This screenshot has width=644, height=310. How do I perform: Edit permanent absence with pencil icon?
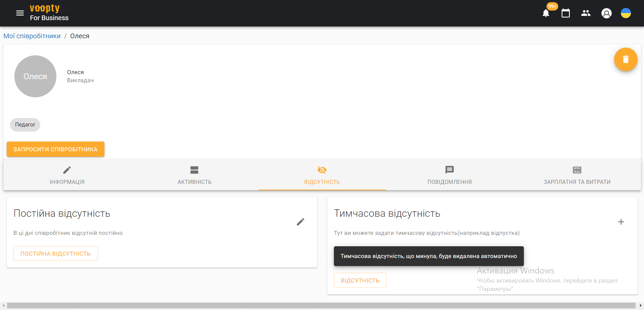point(300,222)
